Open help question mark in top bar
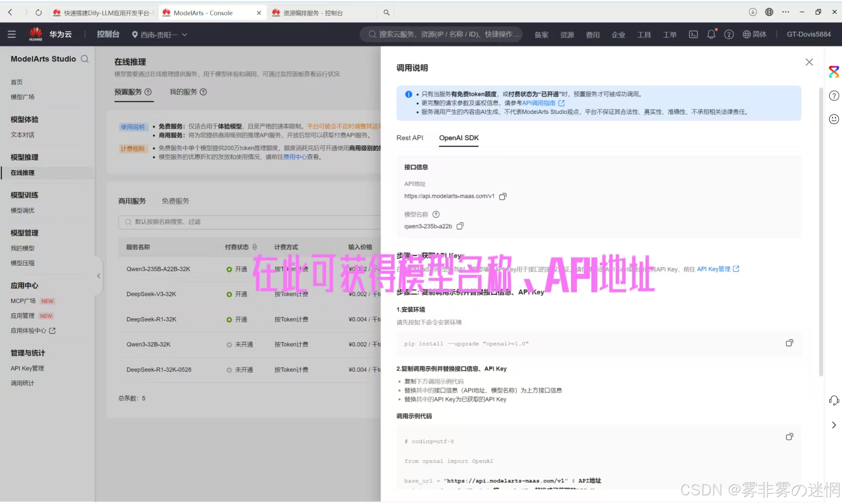 729,34
